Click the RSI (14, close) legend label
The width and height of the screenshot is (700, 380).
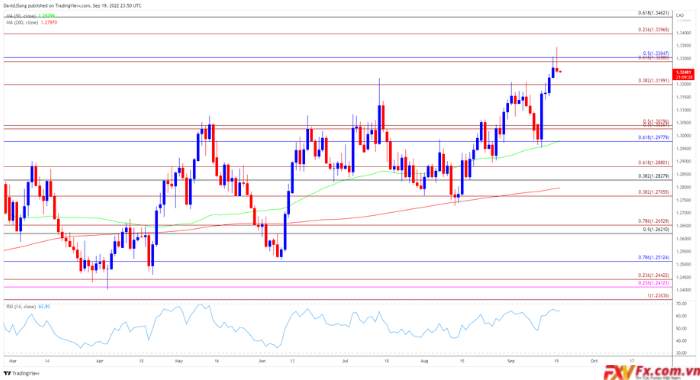[x=28, y=307]
